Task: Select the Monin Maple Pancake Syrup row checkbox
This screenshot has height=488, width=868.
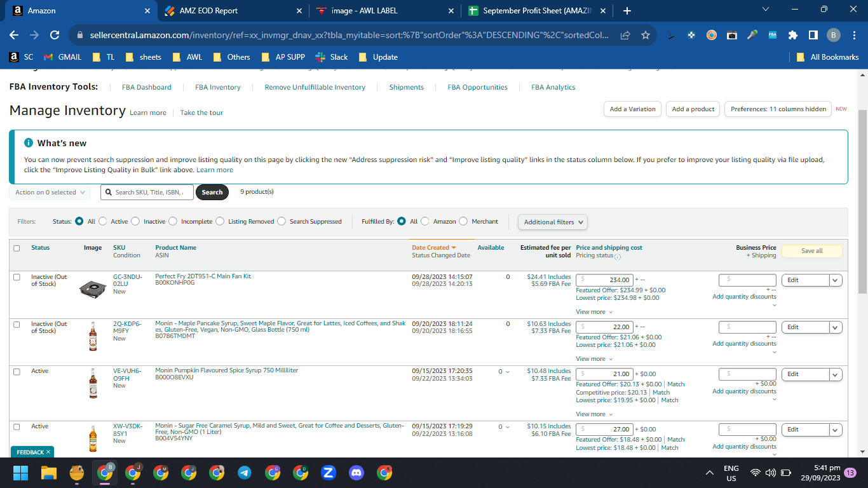Action: click(x=17, y=324)
